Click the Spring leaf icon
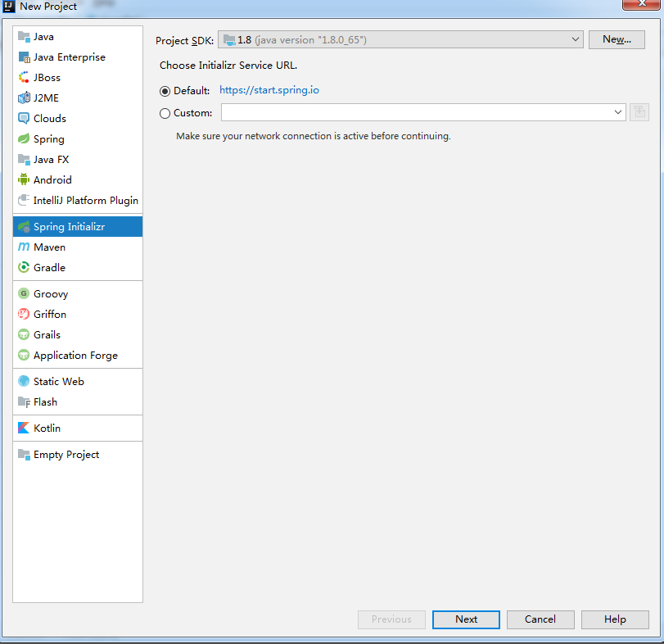The image size is (664, 644). click(x=24, y=139)
